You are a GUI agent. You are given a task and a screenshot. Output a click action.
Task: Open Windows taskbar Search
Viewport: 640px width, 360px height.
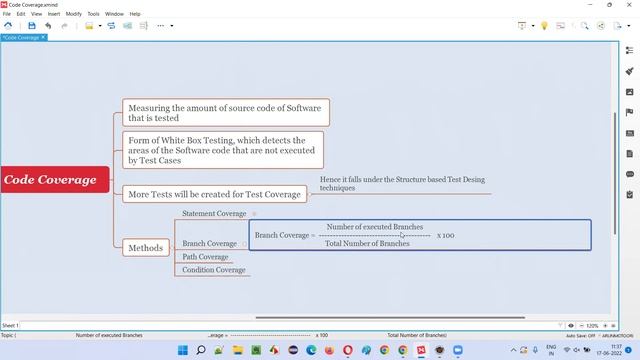[201, 350]
